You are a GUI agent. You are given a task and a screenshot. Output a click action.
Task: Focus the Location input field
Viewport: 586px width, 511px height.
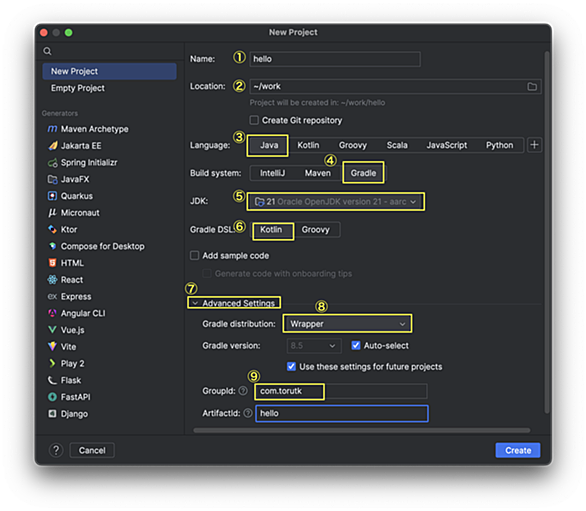coord(395,87)
